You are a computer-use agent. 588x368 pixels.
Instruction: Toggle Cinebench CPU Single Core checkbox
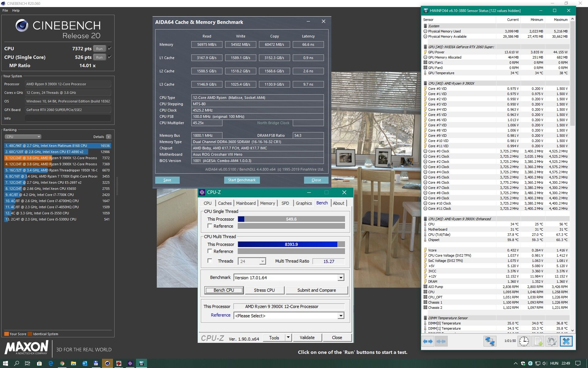pyautogui.click(x=110, y=57)
